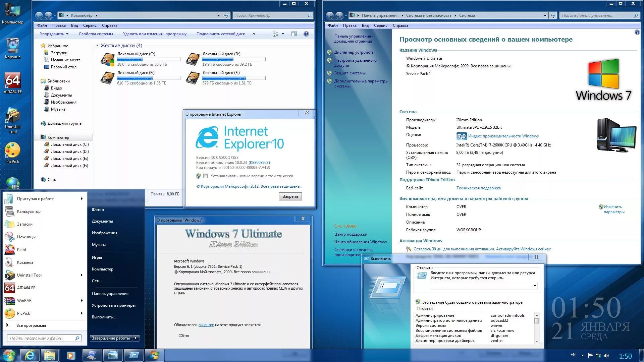Launch Uninstall Tool from the desktop
Viewport: 644px width, 362px height.
pos(13,120)
